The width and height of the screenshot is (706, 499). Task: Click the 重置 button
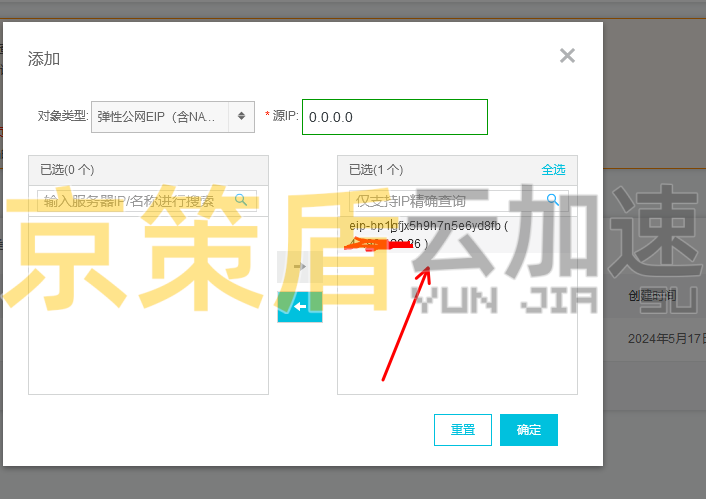click(x=463, y=430)
